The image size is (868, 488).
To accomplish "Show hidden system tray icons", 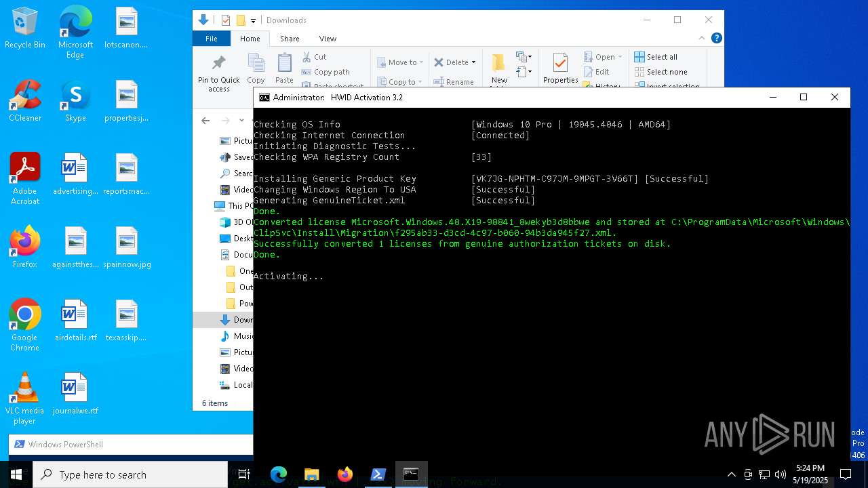I will 731,474.
